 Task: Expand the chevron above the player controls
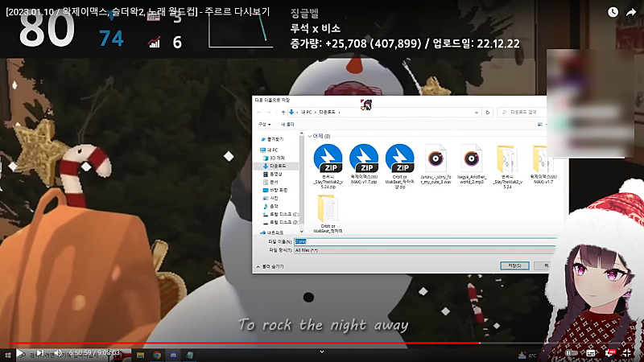tap(322, 352)
